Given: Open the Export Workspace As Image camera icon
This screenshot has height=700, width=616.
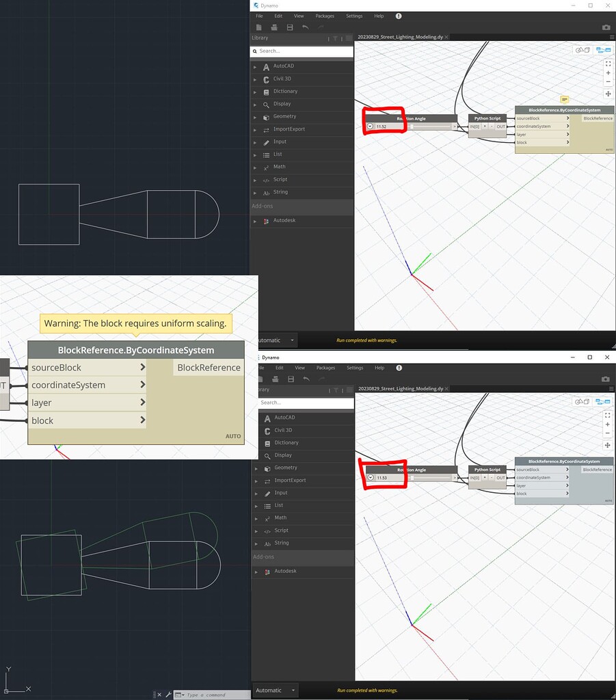Looking at the screenshot, I should click(606, 27).
